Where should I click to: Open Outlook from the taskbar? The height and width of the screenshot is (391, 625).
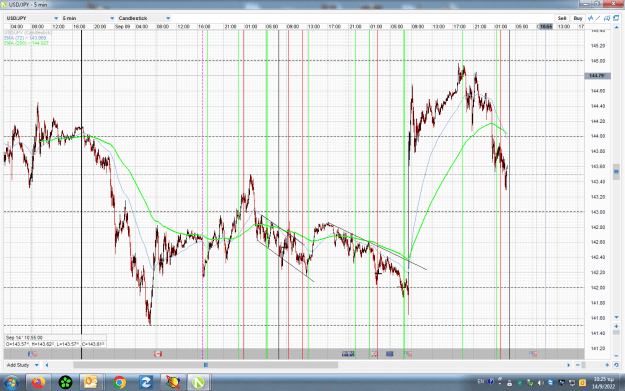tap(92, 383)
